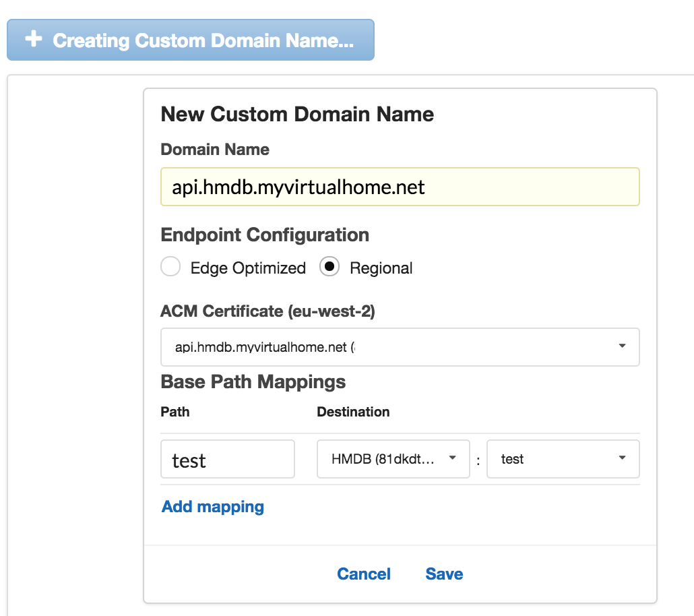The image size is (694, 616).
Task: Select the Edge Optimized radio button
Action: tap(170, 268)
